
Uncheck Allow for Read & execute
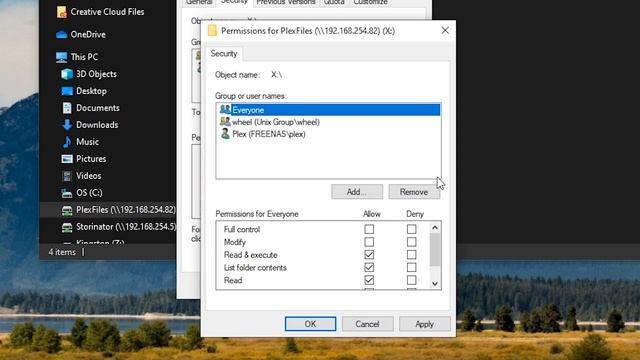coord(369,255)
